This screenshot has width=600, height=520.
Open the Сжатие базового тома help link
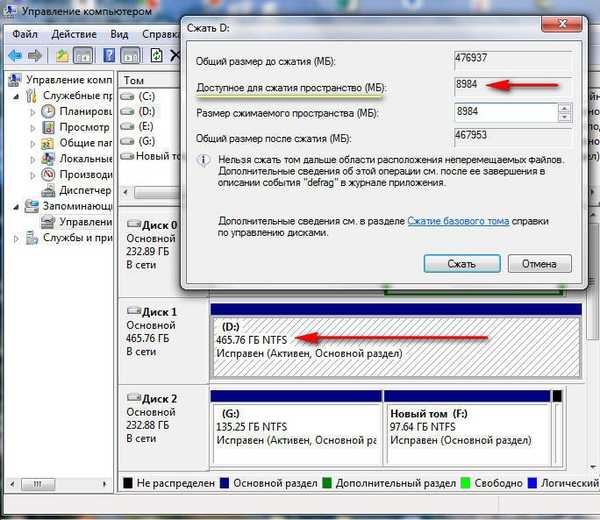click(x=458, y=221)
